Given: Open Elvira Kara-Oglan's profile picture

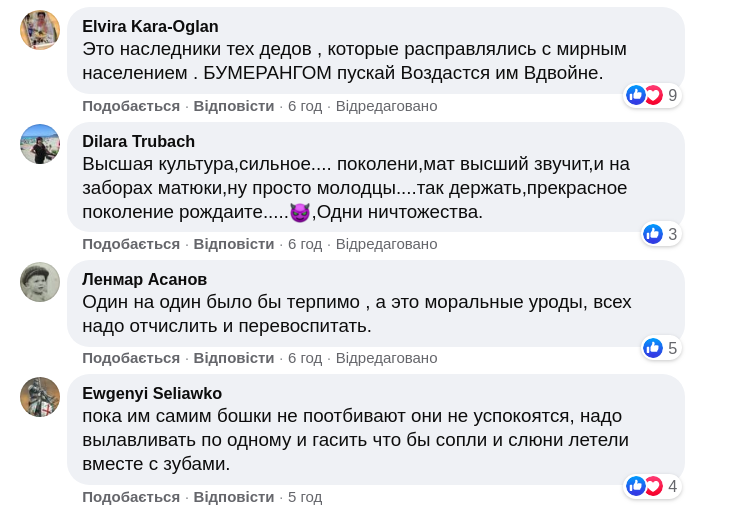Looking at the screenshot, I should [x=40, y=30].
